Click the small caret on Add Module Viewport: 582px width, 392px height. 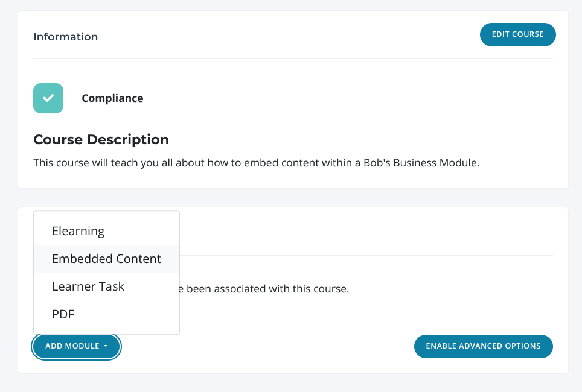point(106,347)
